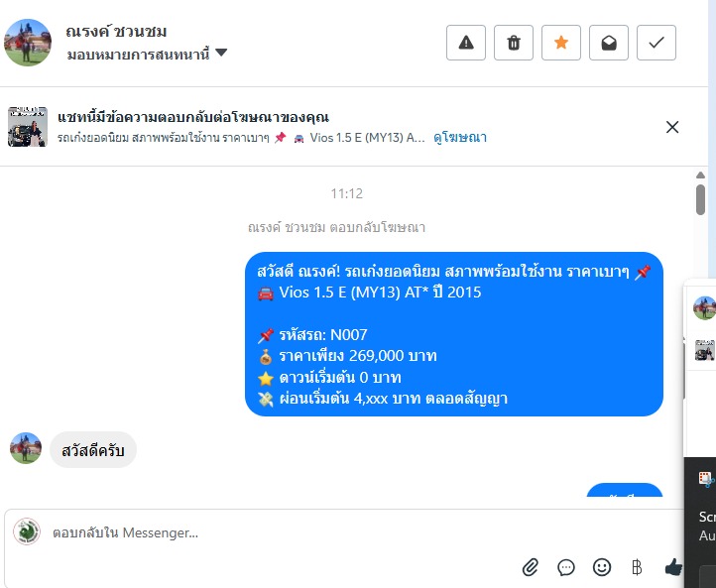Toggle the orange star follow-up flag
Viewport: 716px width, 588px height.
560,43
